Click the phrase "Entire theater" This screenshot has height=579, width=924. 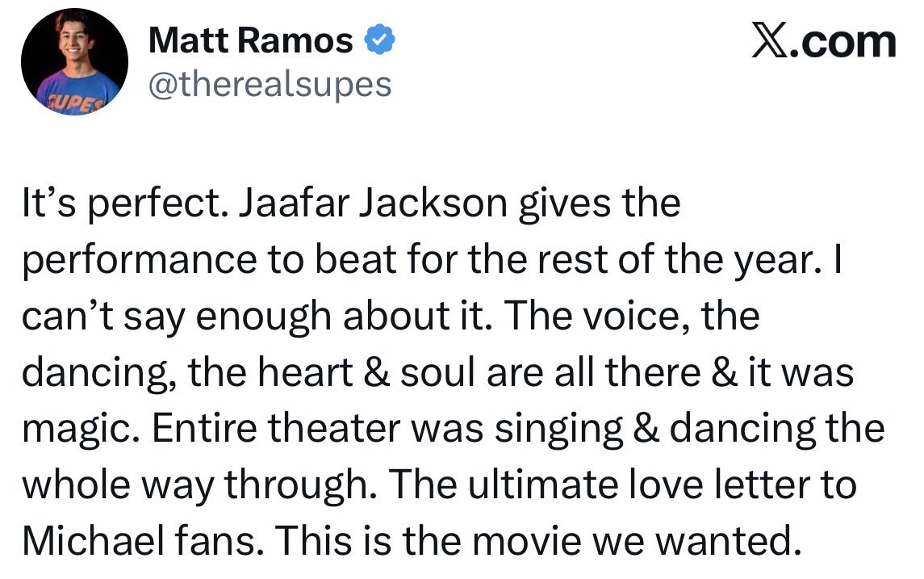point(277,428)
